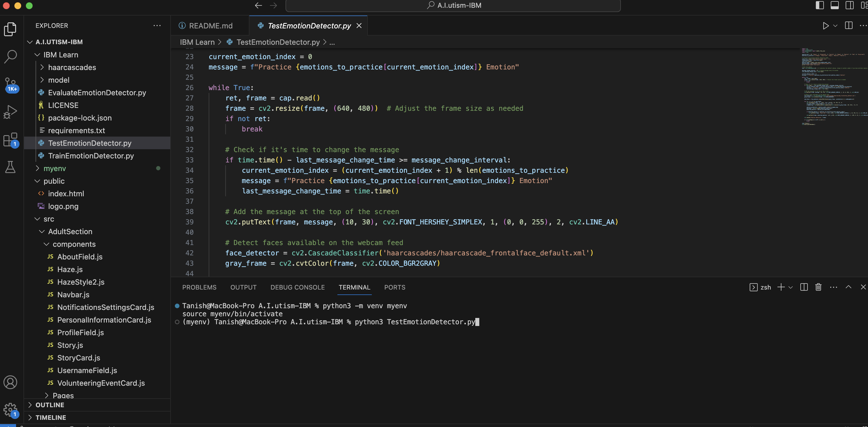Open the Testing flask view
The image size is (868, 427).
click(x=10, y=167)
